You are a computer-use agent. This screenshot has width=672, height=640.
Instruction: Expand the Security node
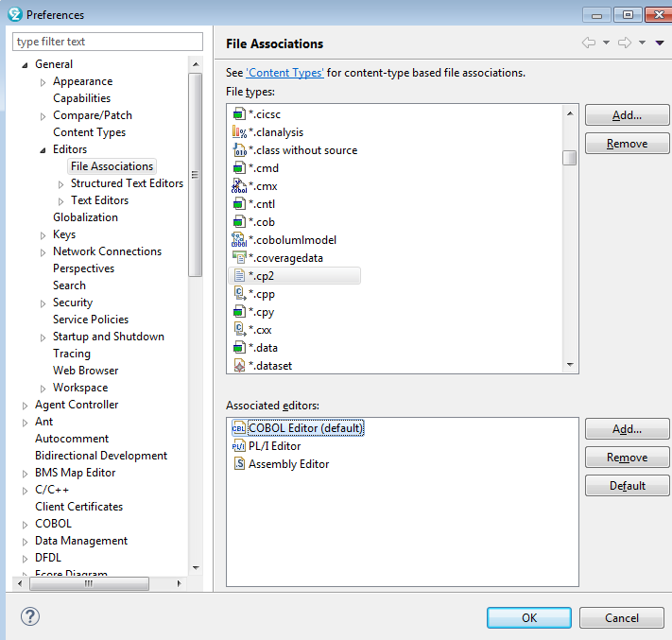coord(43,303)
